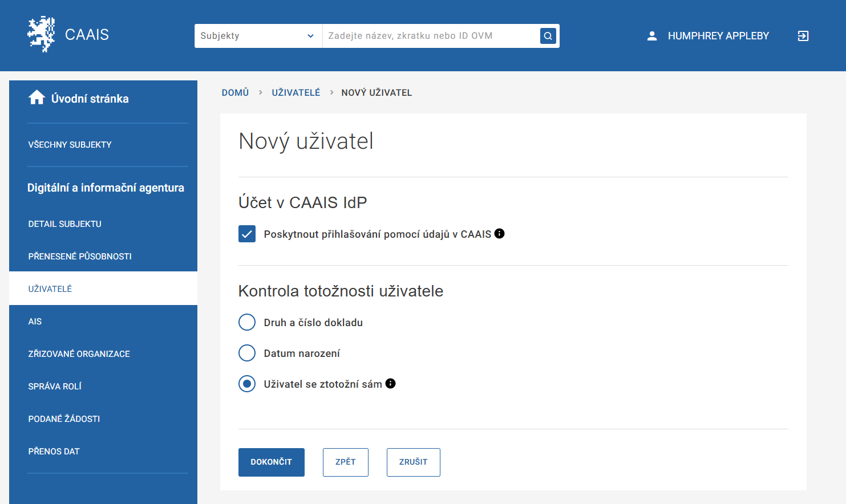Uncheck Poskytnout přihlašování pomocí údajů checkbox
The image size is (846, 504).
[x=247, y=234]
